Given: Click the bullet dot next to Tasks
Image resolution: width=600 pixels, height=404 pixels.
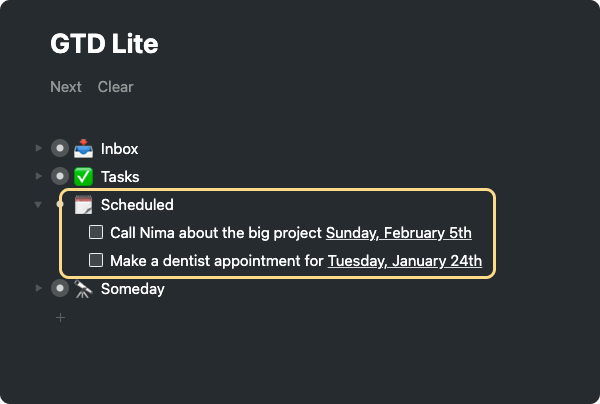Looking at the screenshot, I should tap(60, 177).
